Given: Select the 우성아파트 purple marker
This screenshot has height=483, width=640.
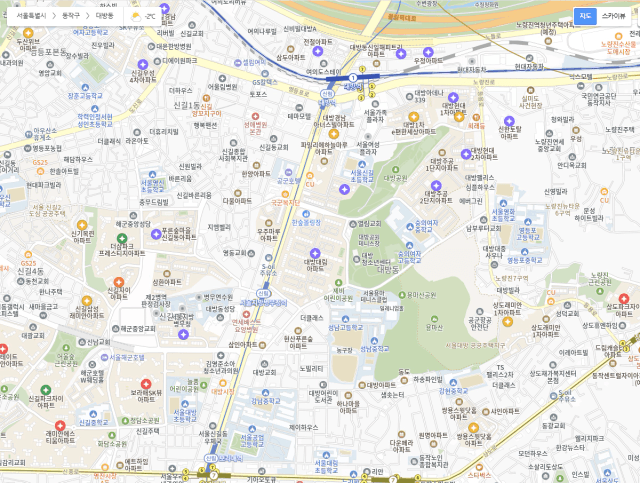Looking at the screenshot, I should [x=428, y=52].
